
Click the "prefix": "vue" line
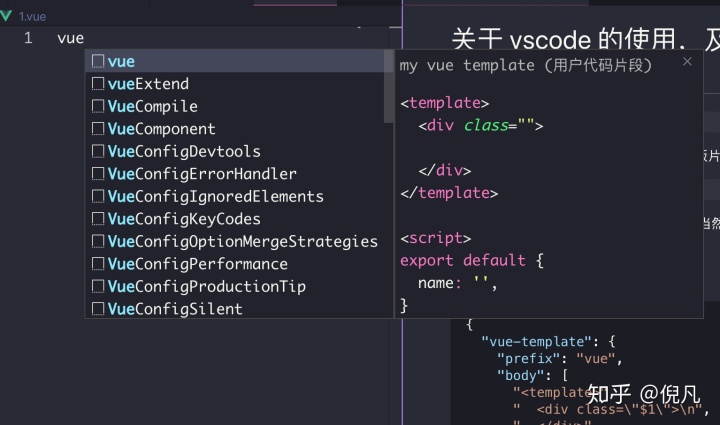point(560,358)
